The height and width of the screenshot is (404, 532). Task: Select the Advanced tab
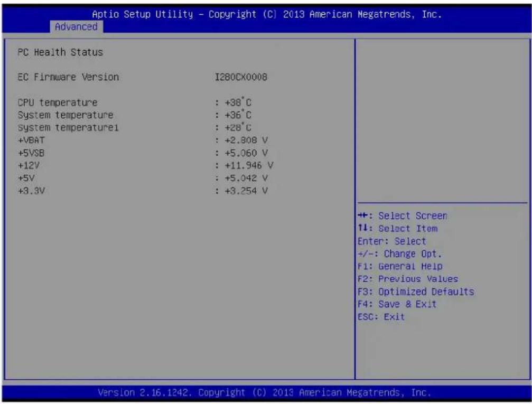tap(76, 26)
